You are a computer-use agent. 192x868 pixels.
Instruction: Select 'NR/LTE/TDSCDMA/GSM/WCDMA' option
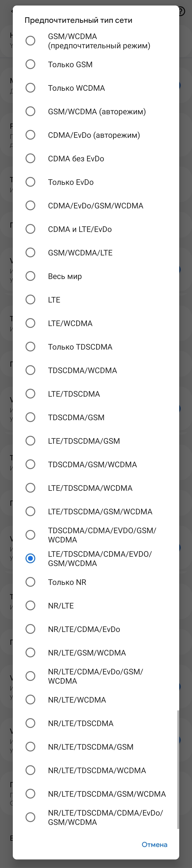[x=30, y=793]
